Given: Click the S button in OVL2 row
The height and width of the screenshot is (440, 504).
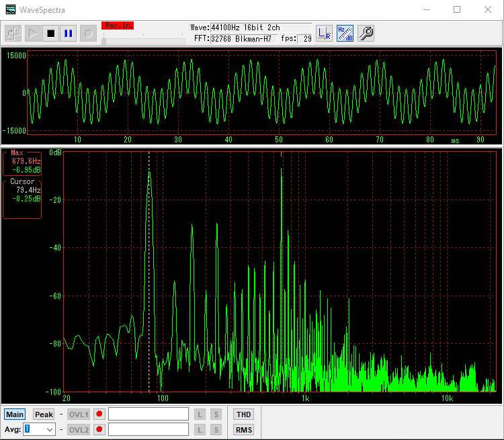Looking at the screenshot, I should (216, 430).
